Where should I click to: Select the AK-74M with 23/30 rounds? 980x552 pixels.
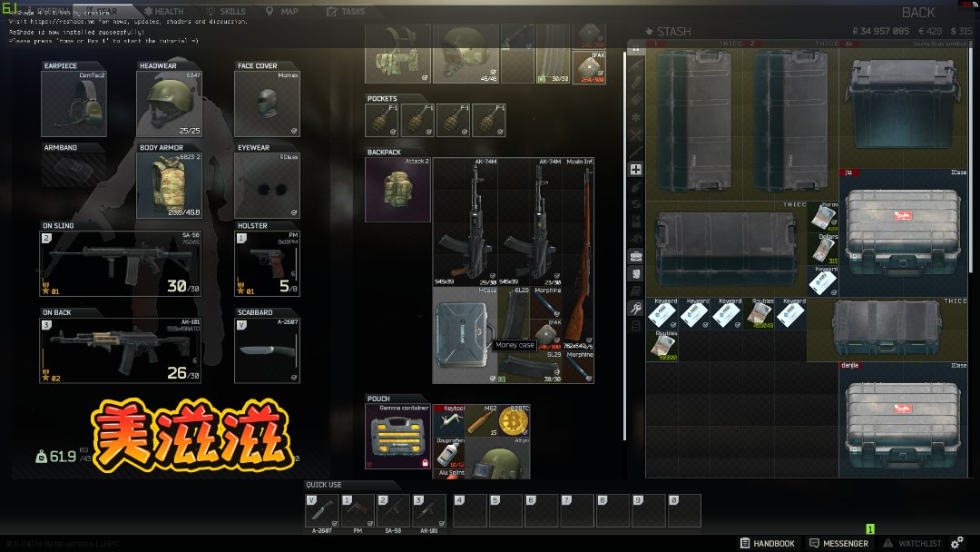tap(530, 222)
